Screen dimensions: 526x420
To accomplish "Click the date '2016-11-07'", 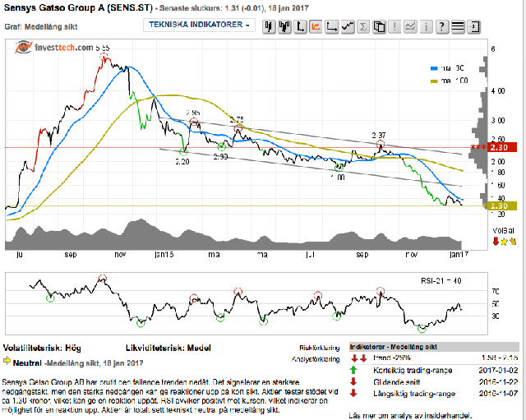I will point(498,393).
